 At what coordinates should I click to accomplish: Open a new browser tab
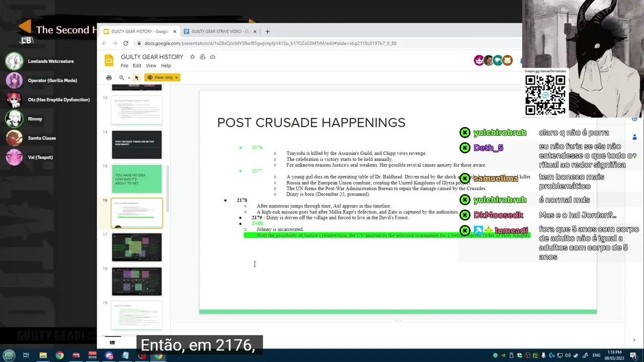click(x=267, y=31)
